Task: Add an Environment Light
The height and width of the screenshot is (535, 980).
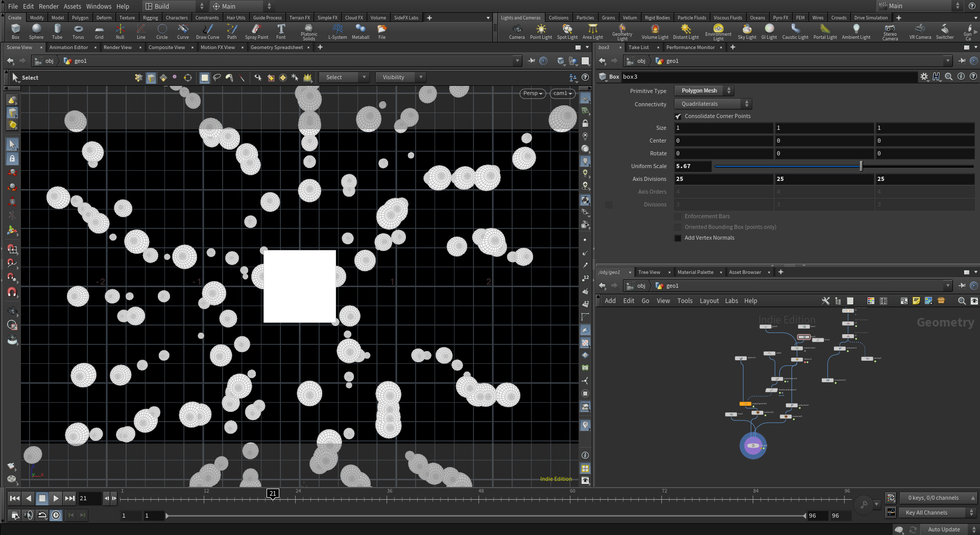Action: pos(719,32)
